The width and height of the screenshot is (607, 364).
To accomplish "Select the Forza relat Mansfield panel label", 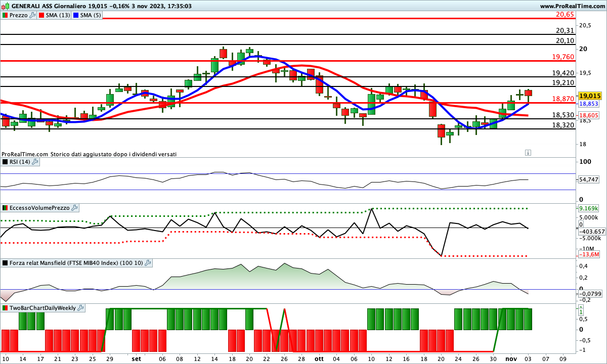I will coord(76,263).
